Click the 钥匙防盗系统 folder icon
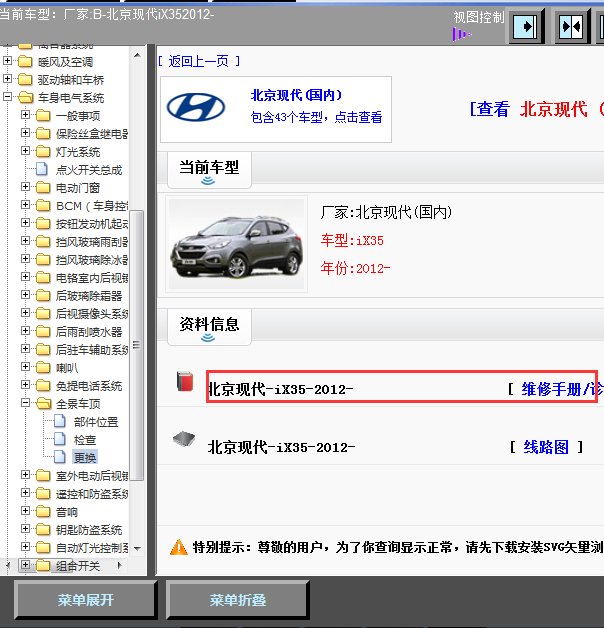This screenshot has width=604, height=628. tap(43, 529)
